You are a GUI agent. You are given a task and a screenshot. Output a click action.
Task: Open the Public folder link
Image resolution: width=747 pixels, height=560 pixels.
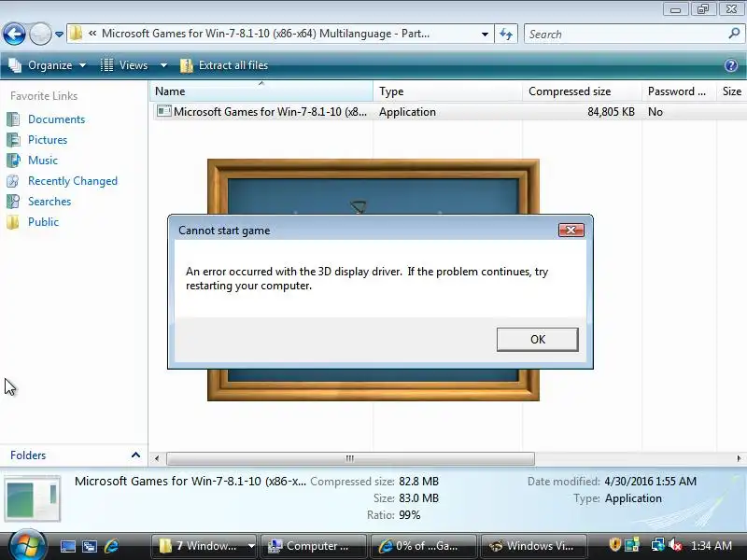pos(43,222)
